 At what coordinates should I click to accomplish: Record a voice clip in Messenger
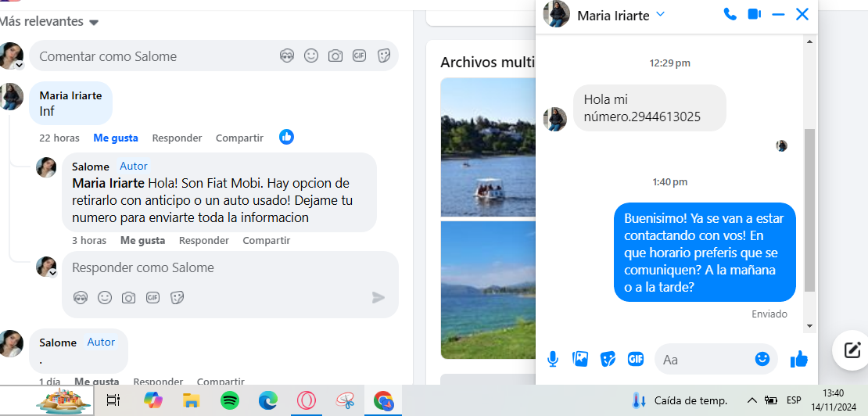point(553,359)
